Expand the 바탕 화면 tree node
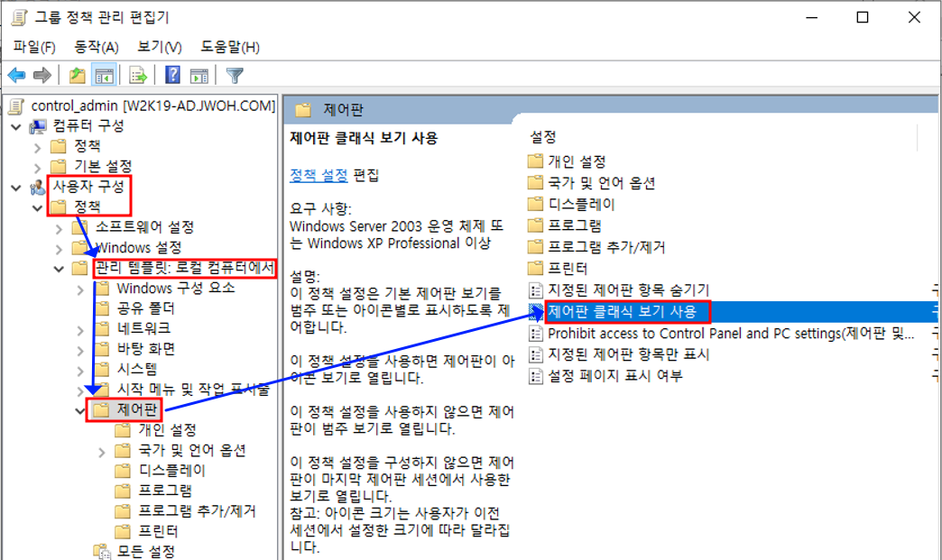The width and height of the screenshot is (942, 560). click(80, 351)
